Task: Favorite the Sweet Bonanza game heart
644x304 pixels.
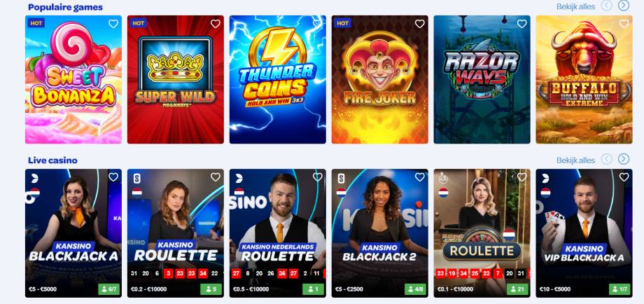Action: (x=113, y=24)
